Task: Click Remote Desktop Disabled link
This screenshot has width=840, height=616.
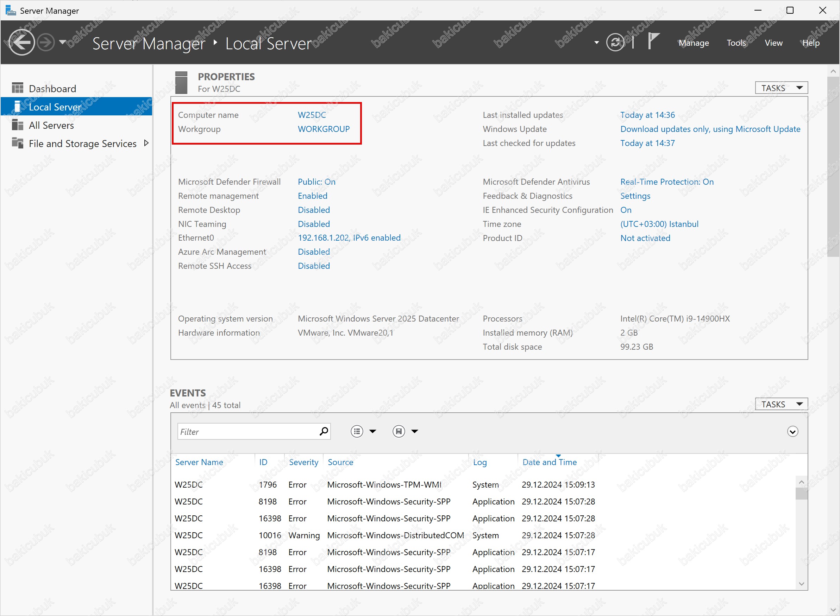Action: click(313, 210)
